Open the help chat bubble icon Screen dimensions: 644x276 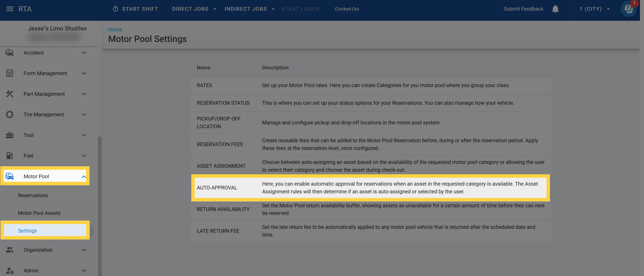628,9
